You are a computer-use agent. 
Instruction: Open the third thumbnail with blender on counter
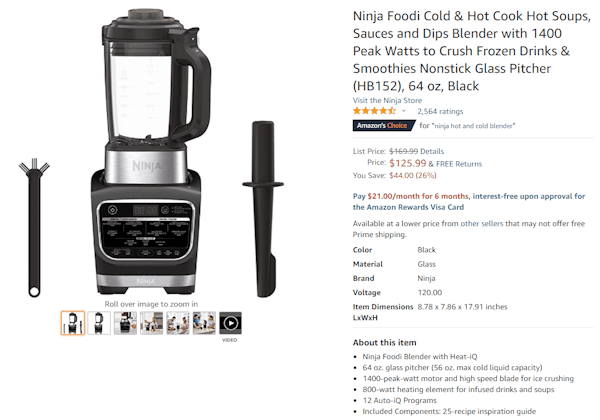(125, 323)
